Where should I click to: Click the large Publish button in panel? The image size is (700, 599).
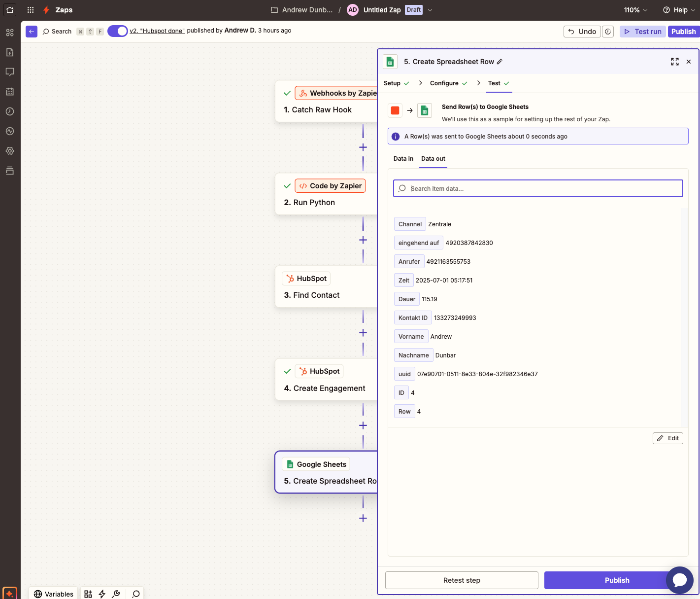point(617,580)
